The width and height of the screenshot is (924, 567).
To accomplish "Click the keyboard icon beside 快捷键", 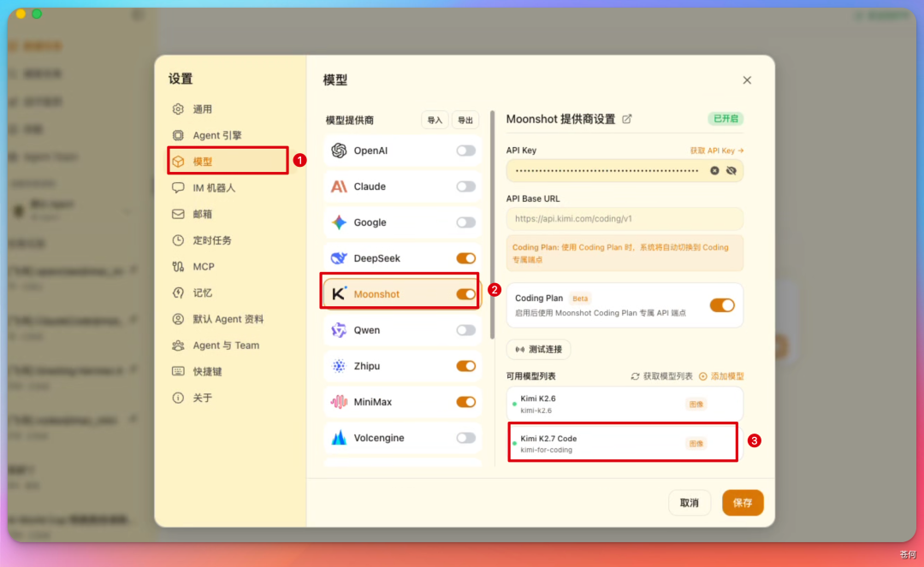I will click(x=178, y=371).
